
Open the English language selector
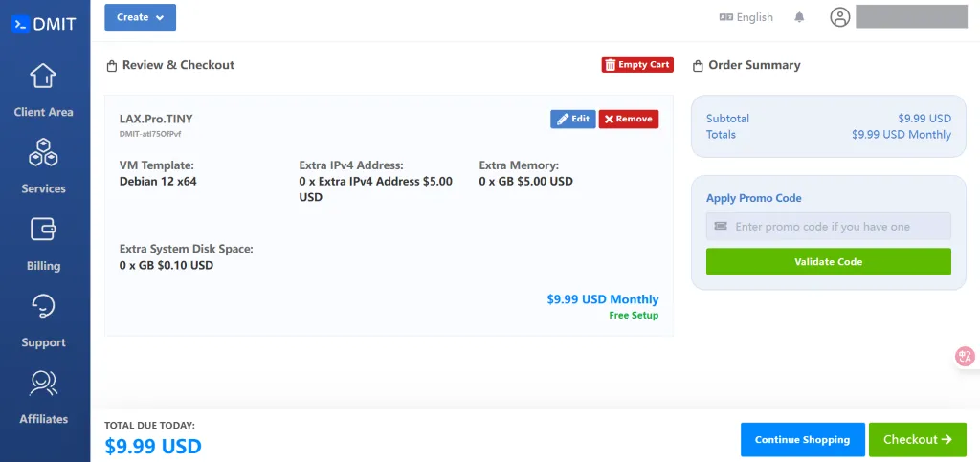tap(746, 17)
